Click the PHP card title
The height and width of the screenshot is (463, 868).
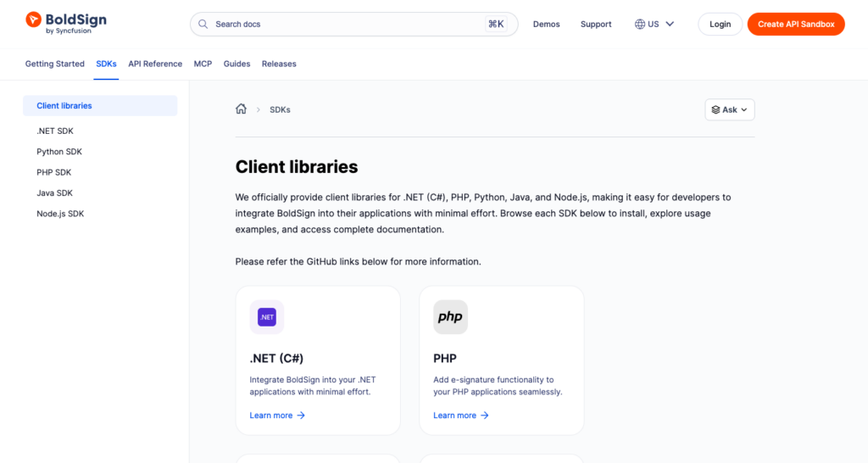click(x=445, y=359)
